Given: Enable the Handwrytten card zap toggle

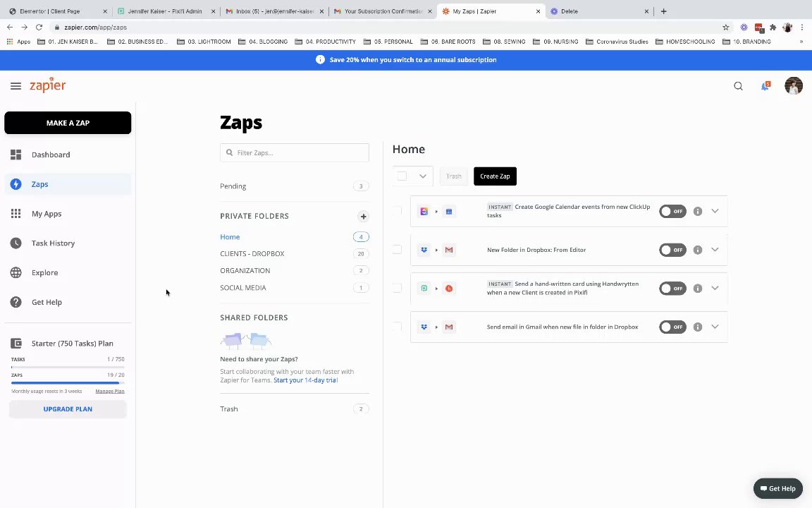Looking at the screenshot, I should (x=672, y=288).
